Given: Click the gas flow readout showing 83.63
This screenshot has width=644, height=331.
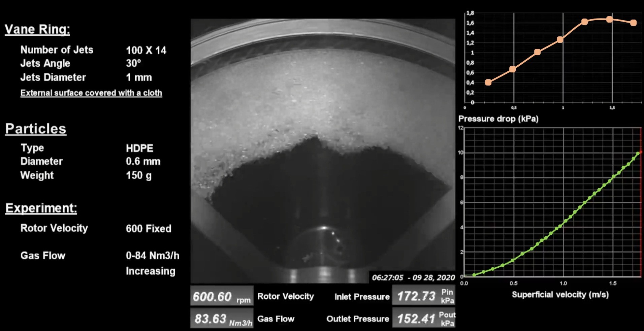Looking at the screenshot, I should (221, 319).
